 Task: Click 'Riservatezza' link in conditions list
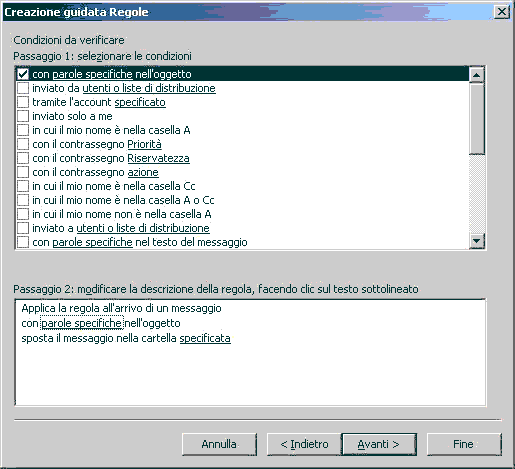tap(158, 158)
